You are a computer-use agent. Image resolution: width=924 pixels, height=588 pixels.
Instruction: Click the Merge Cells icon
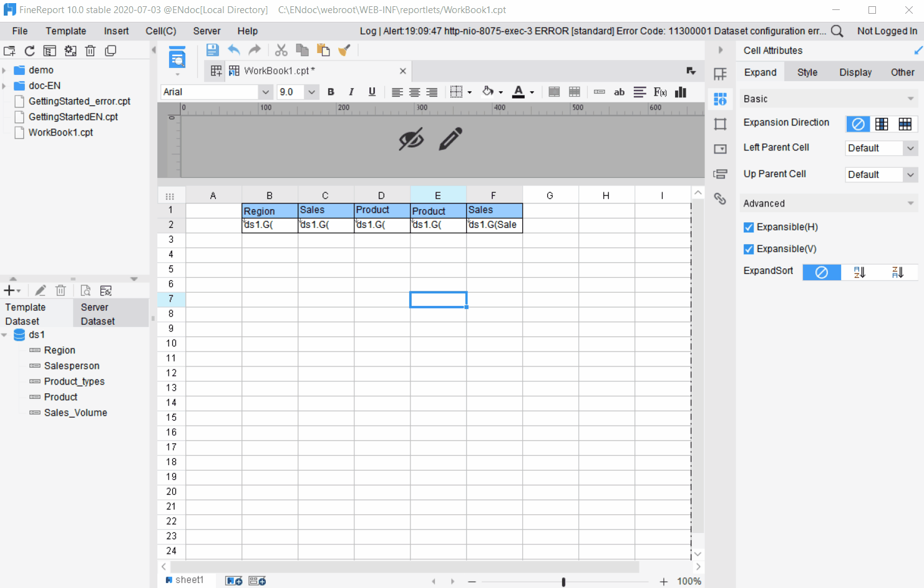[x=554, y=92]
